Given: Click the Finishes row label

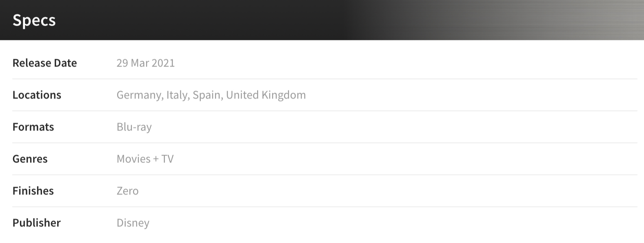Looking at the screenshot, I should coord(33,191).
